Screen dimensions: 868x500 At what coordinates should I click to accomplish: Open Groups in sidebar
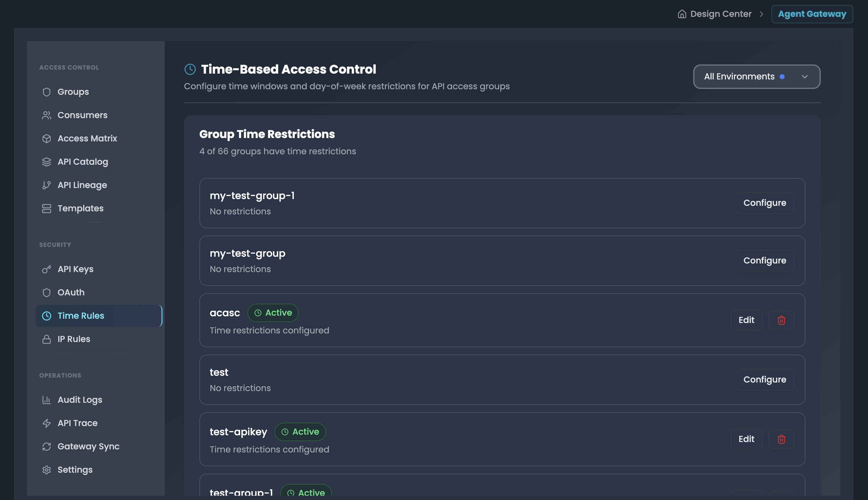pyautogui.click(x=99, y=92)
